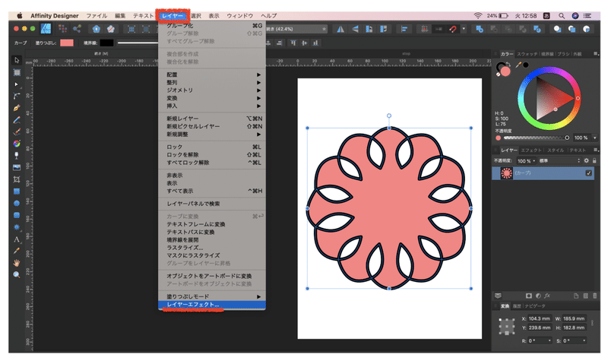Open the rotation R dropdown

[549, 340]
